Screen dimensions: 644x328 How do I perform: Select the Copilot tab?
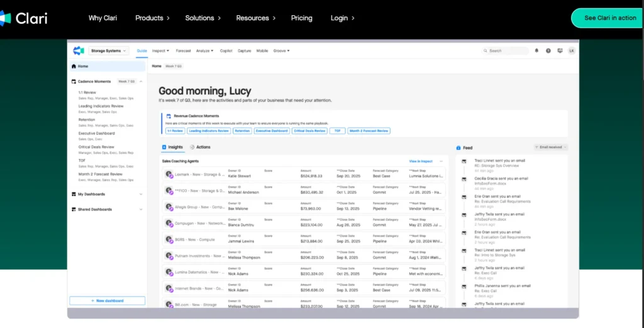[226, 50]
